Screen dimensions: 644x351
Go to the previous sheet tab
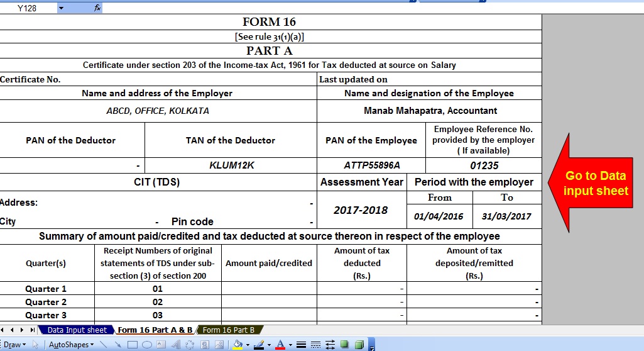click(11, 330)
